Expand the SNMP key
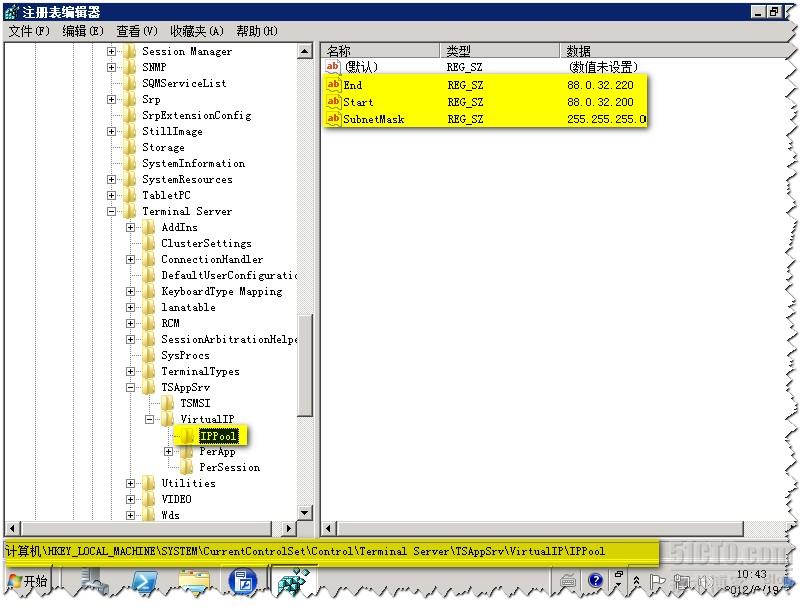807x607 pixels. [111, 67]
